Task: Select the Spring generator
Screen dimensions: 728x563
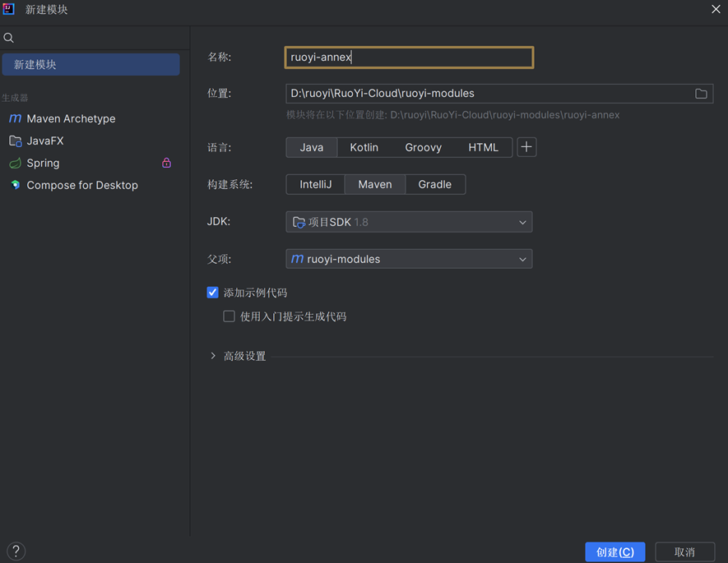Action: pyautogui.click(x=43, y=163)
